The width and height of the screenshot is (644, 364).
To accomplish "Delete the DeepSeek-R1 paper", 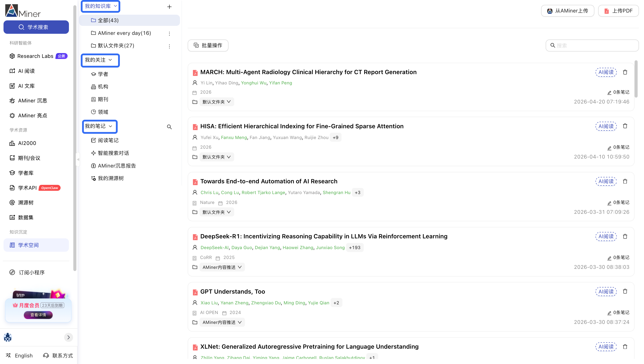I will point(625,236).
